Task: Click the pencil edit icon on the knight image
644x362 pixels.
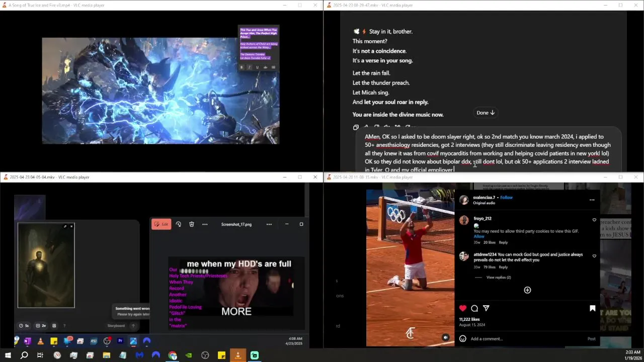Action: click(65, 227)
